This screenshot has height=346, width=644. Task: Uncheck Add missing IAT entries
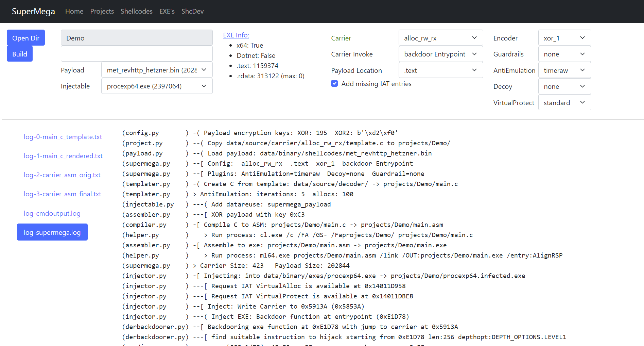[334, 84]
